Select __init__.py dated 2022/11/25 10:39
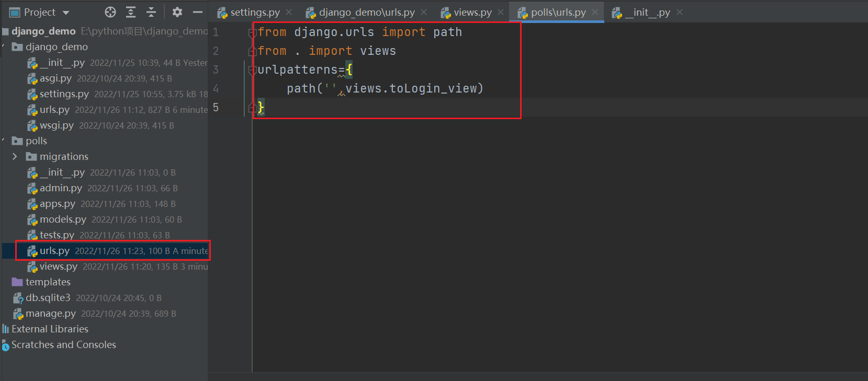Screen dimensions: 868x381 pos(62,63)
